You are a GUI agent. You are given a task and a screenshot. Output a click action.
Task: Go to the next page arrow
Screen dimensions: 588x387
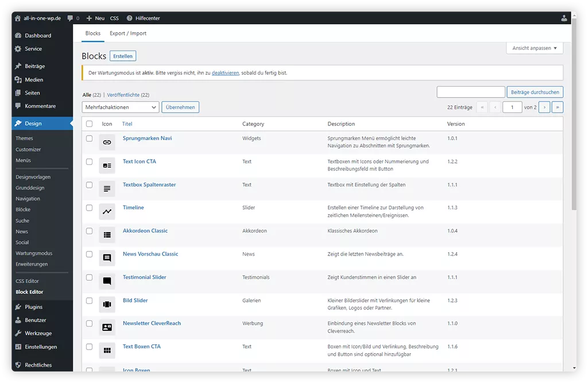(544, 107)
